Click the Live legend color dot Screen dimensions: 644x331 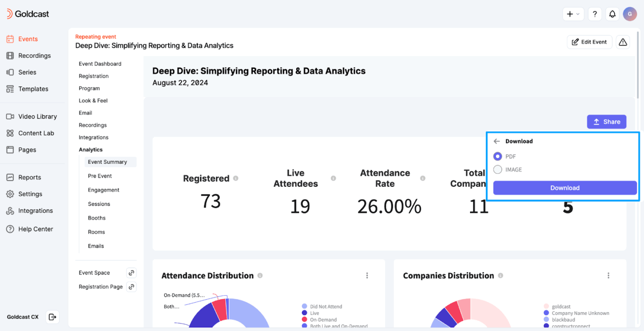pyautogui.click(x=304, y=313)
